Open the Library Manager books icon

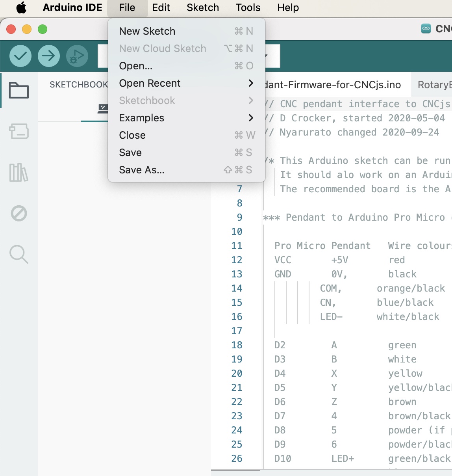pyautogui.click(x=19, y=172)
